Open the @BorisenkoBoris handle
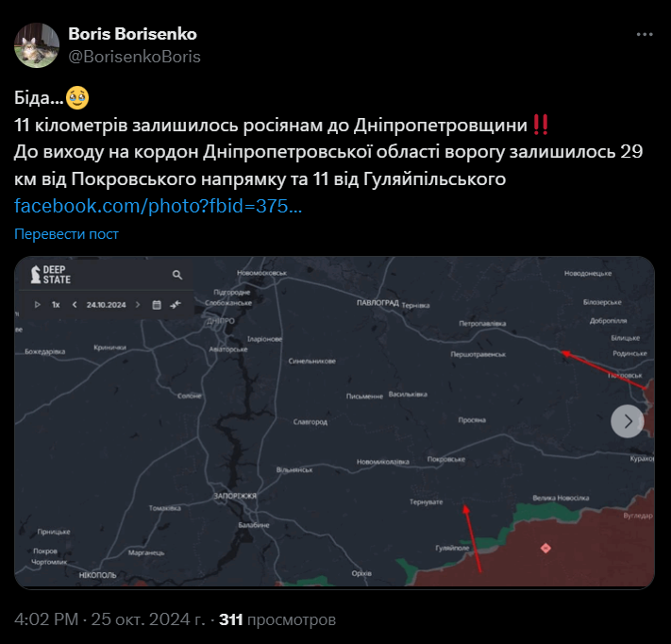Viewport: 671px width, 644px height. [134, 57]
